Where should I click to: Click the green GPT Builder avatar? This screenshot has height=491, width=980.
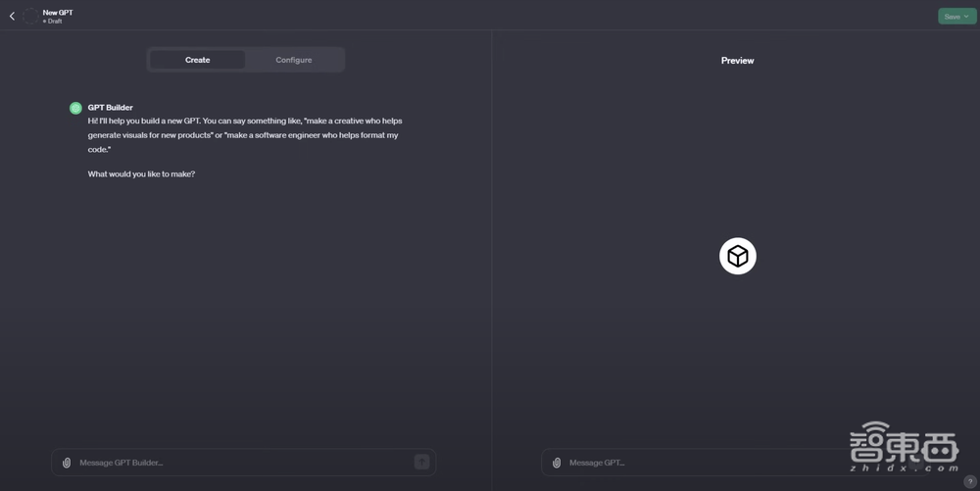(75, 108)
